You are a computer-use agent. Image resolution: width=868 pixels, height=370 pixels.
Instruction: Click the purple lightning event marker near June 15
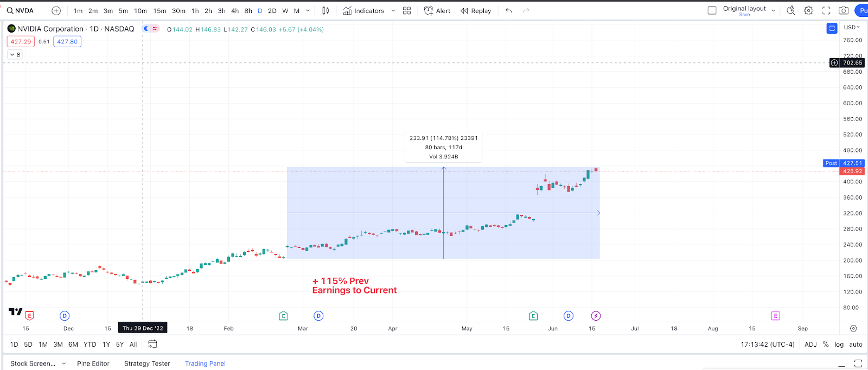coord(596,316)
